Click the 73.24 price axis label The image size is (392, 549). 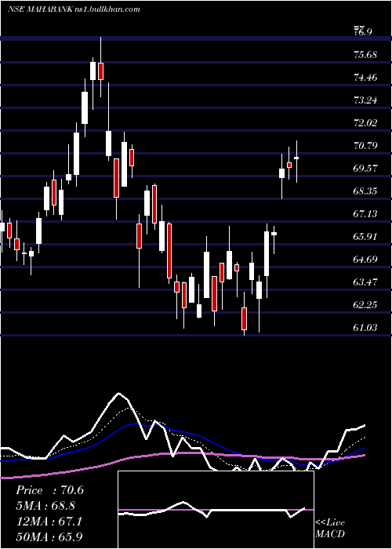point(365,100)
